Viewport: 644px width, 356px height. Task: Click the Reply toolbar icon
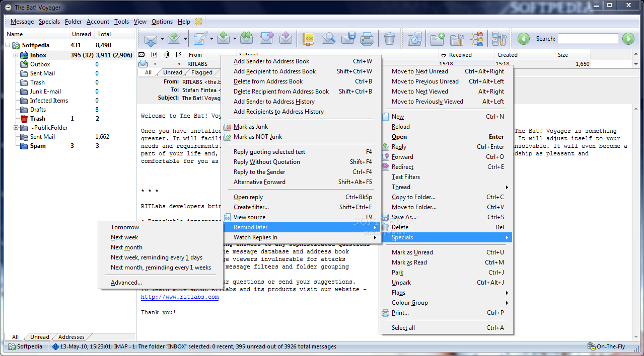click(x=224, y=39)
